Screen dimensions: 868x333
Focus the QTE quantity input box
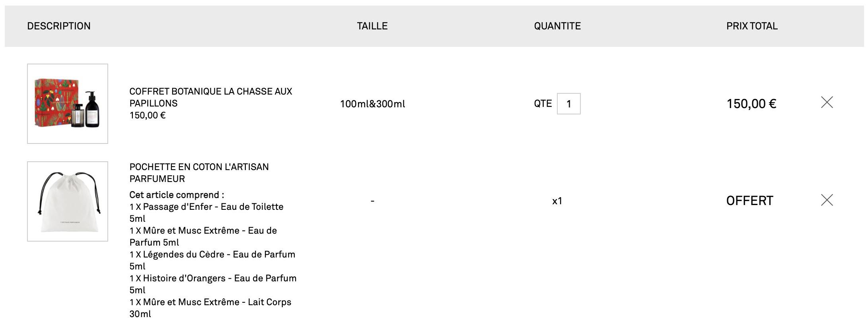pos(568,104)
